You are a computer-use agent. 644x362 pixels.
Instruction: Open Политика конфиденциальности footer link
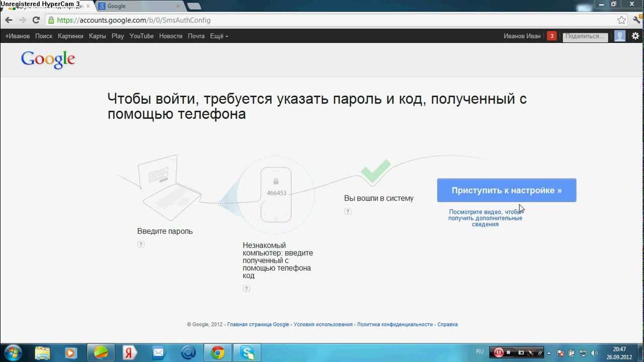tap(395, 325)
